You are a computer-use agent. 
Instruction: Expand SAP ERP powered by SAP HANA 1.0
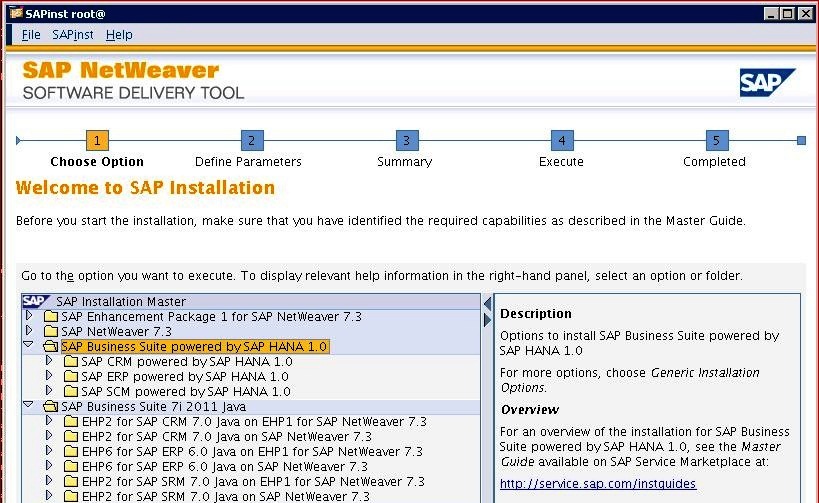49,376
